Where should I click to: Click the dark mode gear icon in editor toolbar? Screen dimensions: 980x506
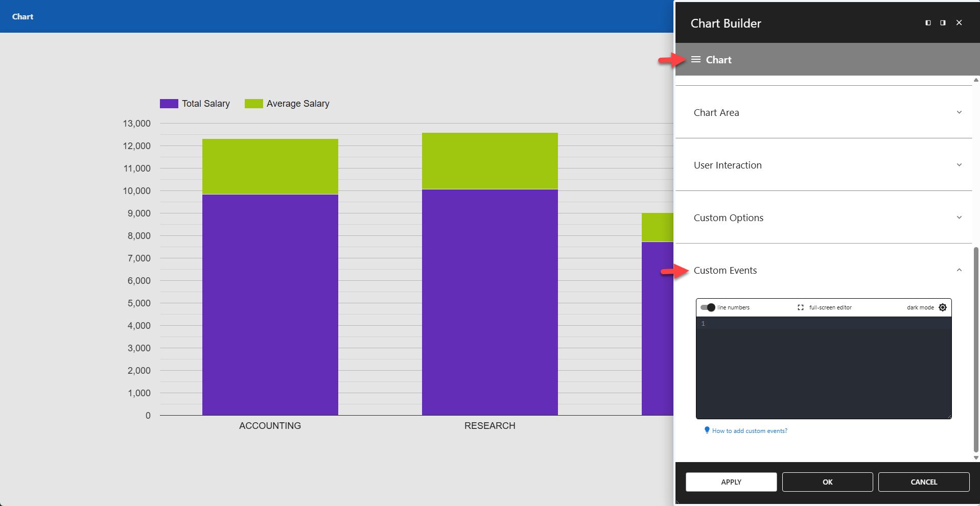point(943,307)
